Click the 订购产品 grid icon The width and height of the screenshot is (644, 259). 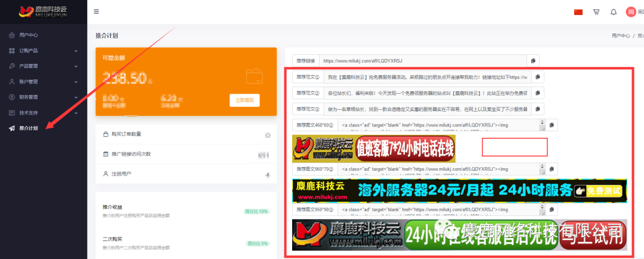pos(12,51)
